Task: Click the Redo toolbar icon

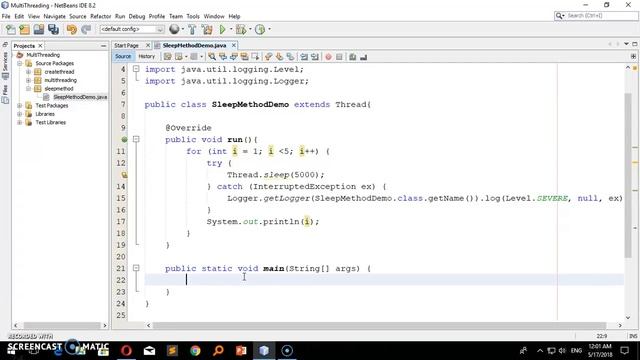Action: pyautogui.click(x=86, y=29)
